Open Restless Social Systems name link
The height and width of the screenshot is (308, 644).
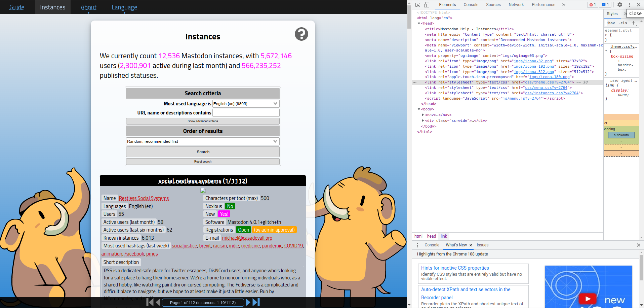tap(144, 198)
